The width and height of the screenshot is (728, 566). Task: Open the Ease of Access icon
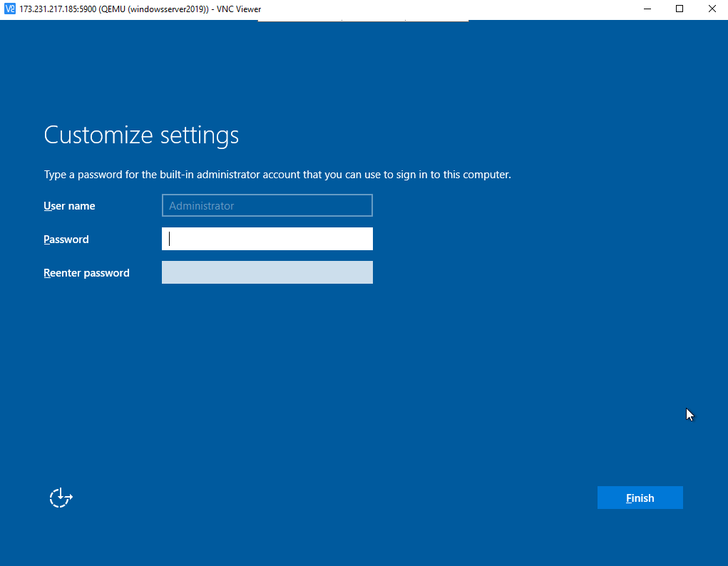[x=61, y=498]
